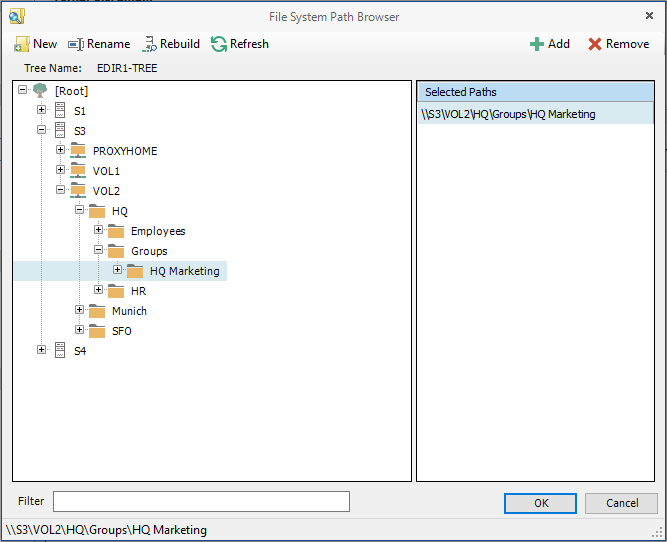Select the Employees folder label
Viewport: 667px width, 542px height.
coord(158,231)
